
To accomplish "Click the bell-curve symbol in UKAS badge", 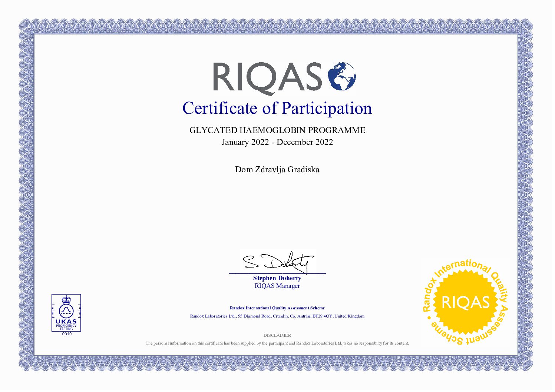I will pos(66,311).
